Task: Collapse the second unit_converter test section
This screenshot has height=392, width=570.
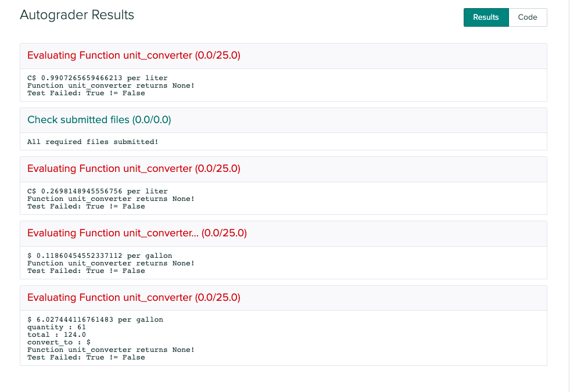Action: pos(134,168)
